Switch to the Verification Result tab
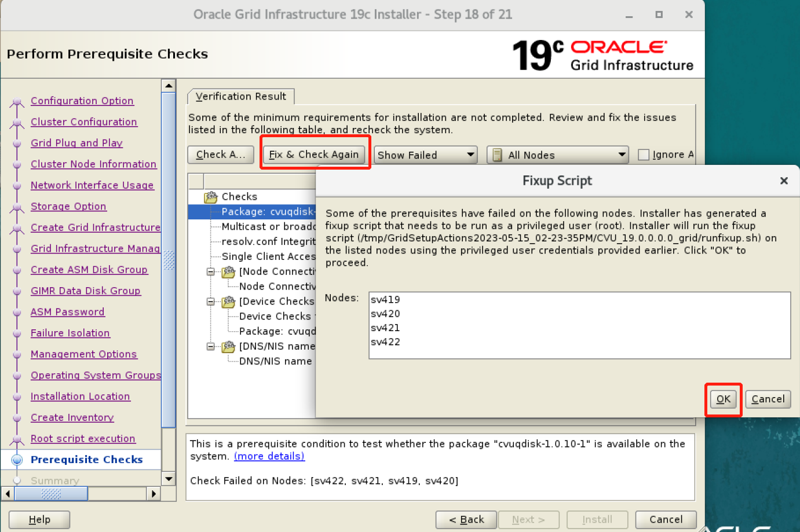The width and height of the screenshot is (800, 532). 241,97
